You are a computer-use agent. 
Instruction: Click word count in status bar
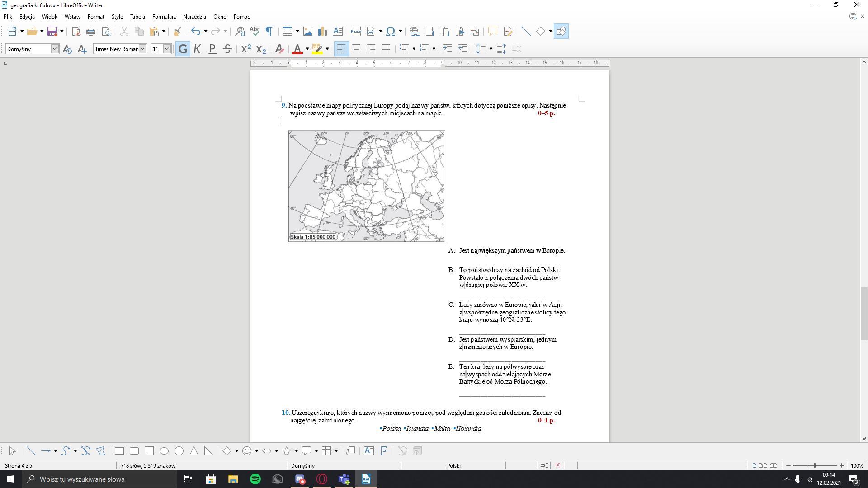point(148,465)
